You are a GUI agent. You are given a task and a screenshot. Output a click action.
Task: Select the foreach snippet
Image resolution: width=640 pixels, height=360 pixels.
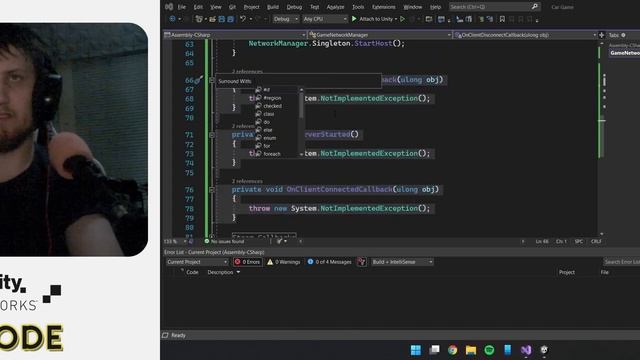(x=277, y=154)
